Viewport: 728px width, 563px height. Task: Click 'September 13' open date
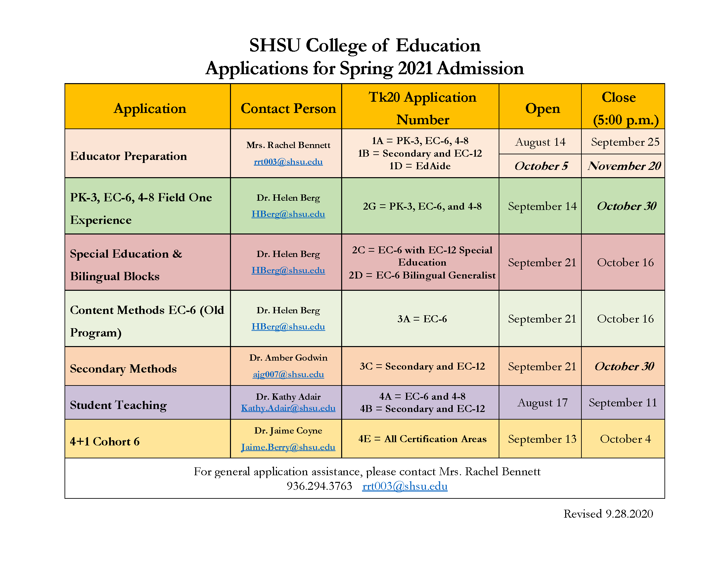tap(542, 439)
